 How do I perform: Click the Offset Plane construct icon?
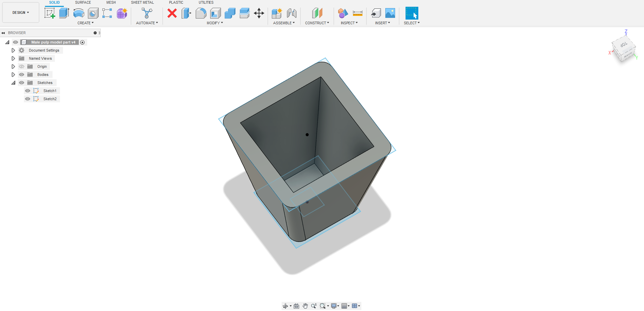click(x=317, y=13)
